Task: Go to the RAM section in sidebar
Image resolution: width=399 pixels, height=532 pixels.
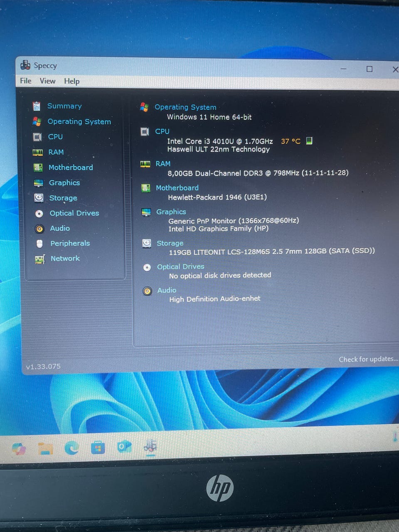Action: point(56,152)
